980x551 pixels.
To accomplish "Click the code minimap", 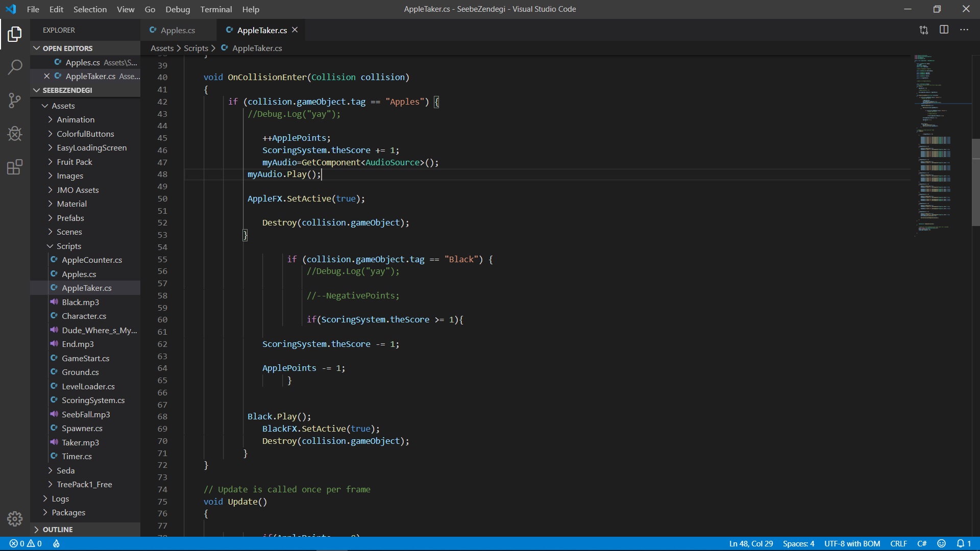I will click(x=942, y=145).
